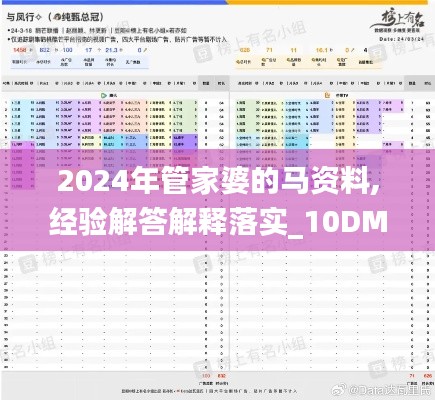Click the brand icon before 纯甄总冠

(57, 16)
